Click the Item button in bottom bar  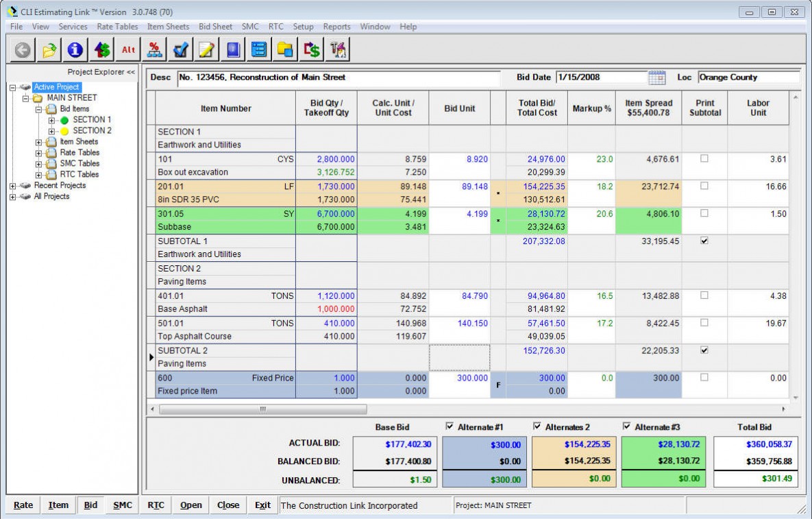tap(58, 505)
